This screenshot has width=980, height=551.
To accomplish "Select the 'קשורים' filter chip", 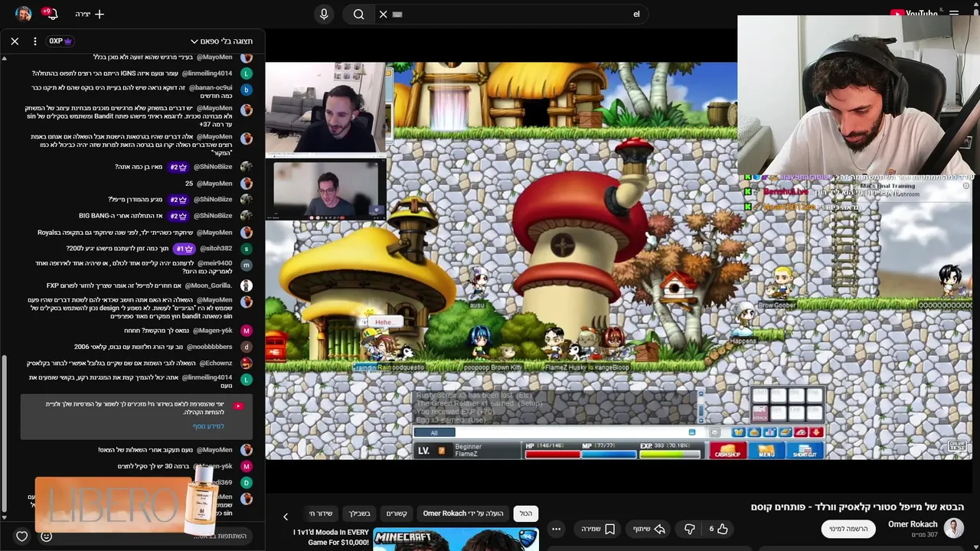I will [397, 514].
